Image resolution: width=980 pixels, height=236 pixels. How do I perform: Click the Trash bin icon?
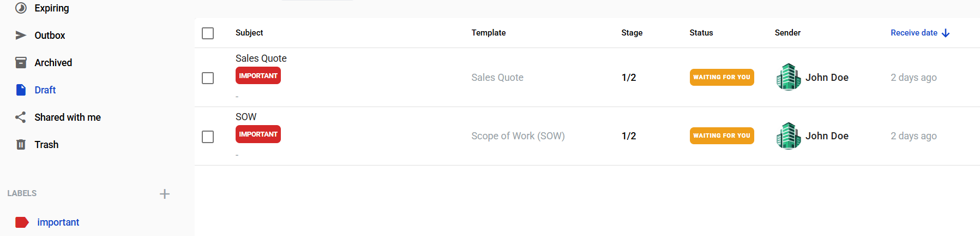pyautogui.click(x=21, y=145)
